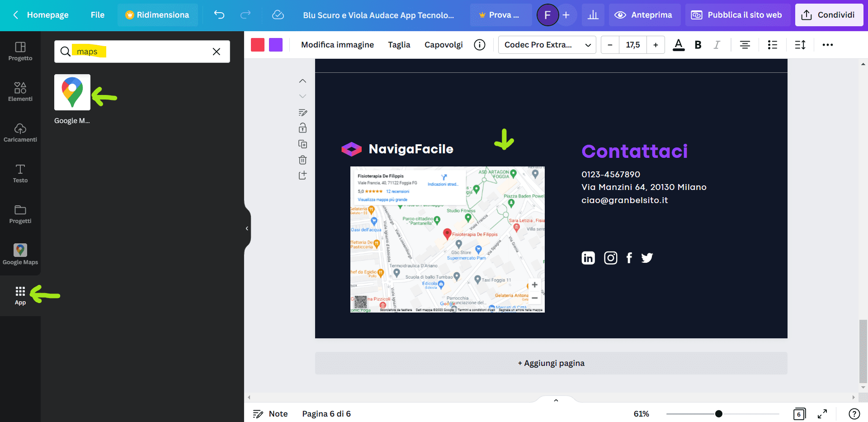Check cloud save status icon
The width and height of the screenshot is (868, 422).
[278, 15]
